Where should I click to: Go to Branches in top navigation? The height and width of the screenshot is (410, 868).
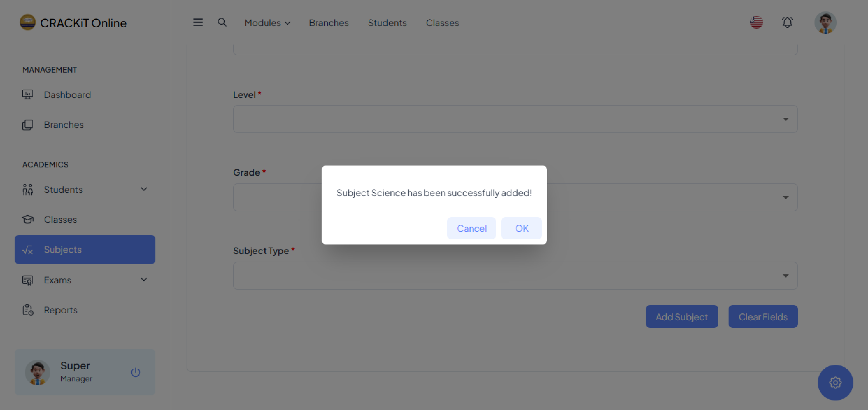pyautogui.click(x=328, y=23)
